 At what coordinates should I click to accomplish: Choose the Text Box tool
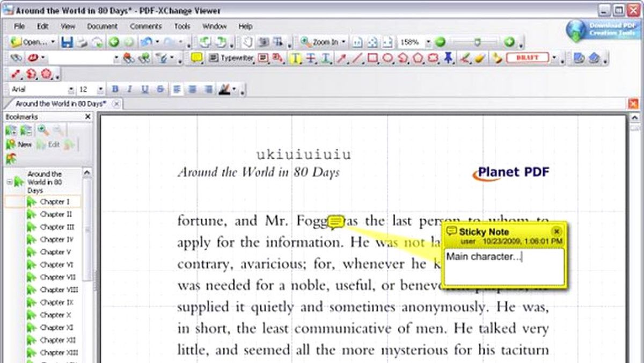click(x=262, y=57)
